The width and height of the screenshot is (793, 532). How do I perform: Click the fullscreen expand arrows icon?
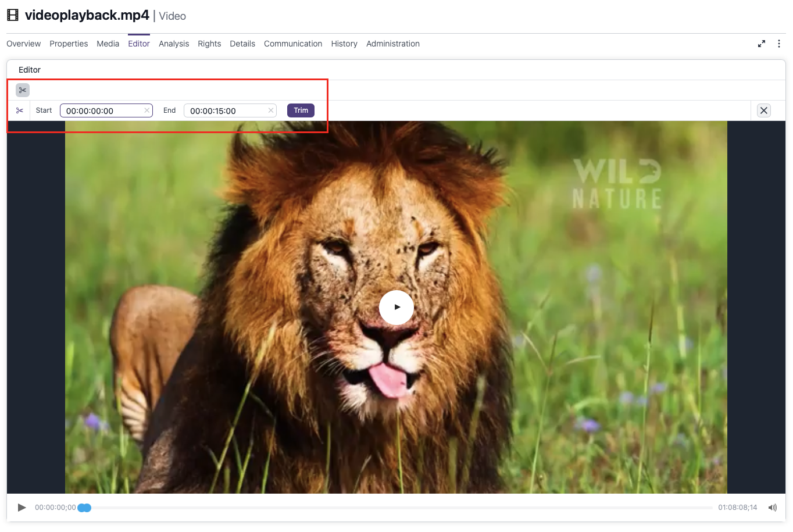click(x=762, y=44)
